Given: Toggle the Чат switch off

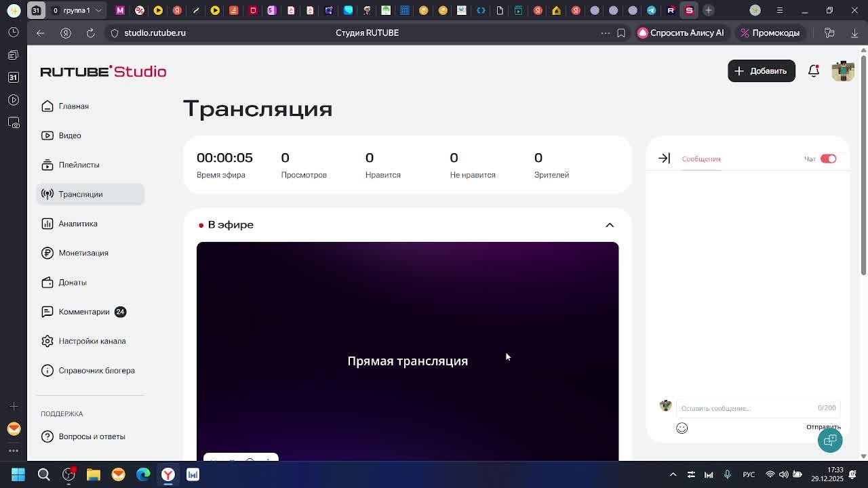Looking at the screenshot, I should pyautogui.click(x=828, y=159).
